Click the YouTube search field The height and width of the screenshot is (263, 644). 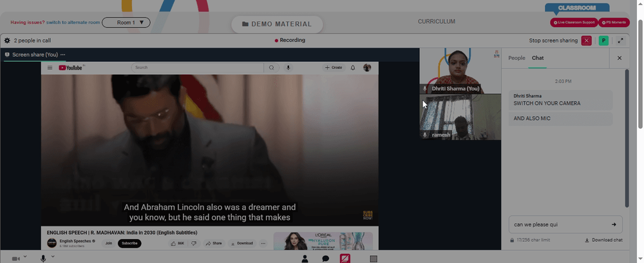[x=198, y=68]
